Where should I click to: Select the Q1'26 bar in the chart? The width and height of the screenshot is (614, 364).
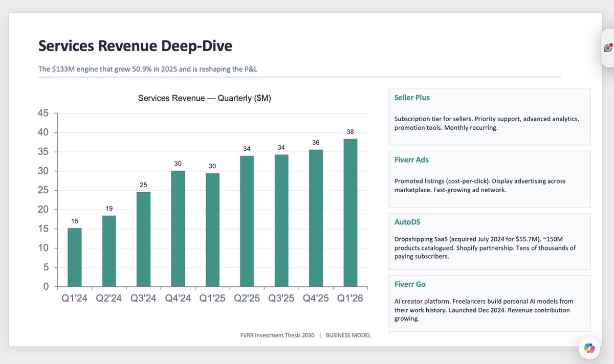350,213
